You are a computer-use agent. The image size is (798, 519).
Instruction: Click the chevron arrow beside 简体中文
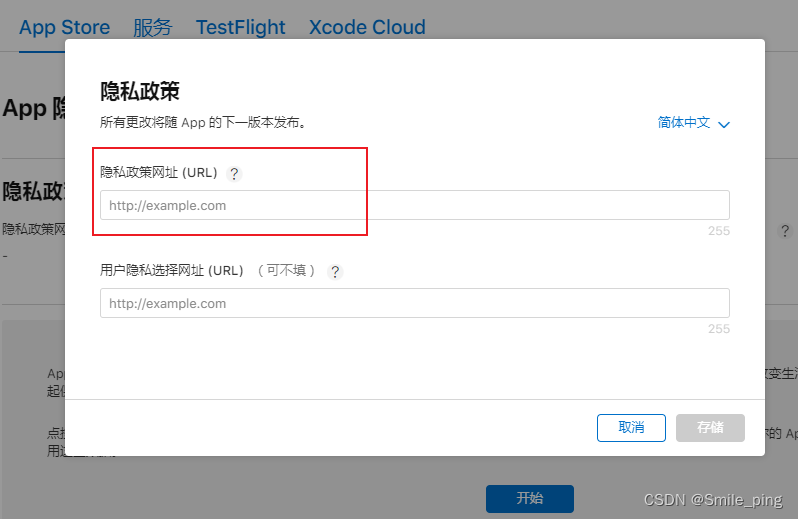(724, 124)
